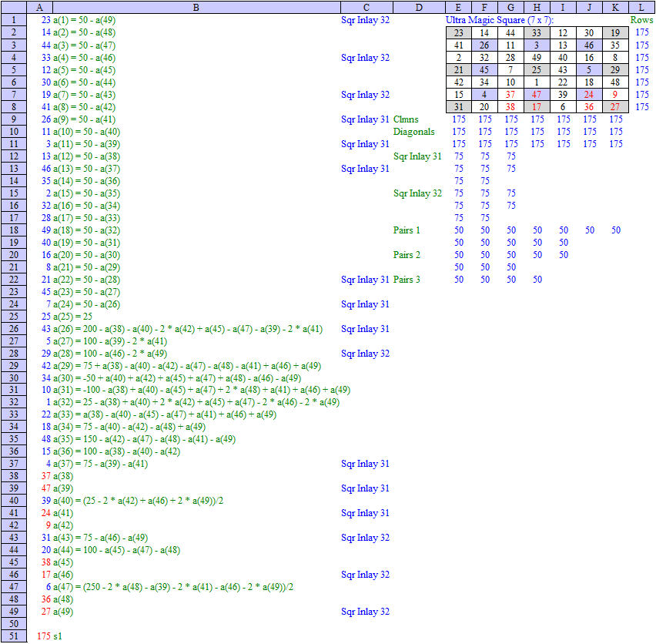Click the standalone 'a(49)' variable cell

[63, 612]
